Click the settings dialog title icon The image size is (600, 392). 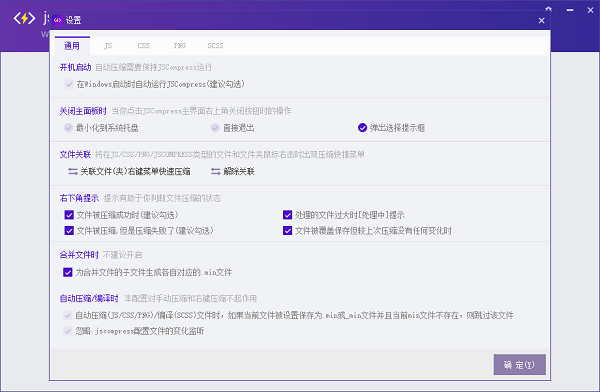pyautogui.click(x=57, y=20)
